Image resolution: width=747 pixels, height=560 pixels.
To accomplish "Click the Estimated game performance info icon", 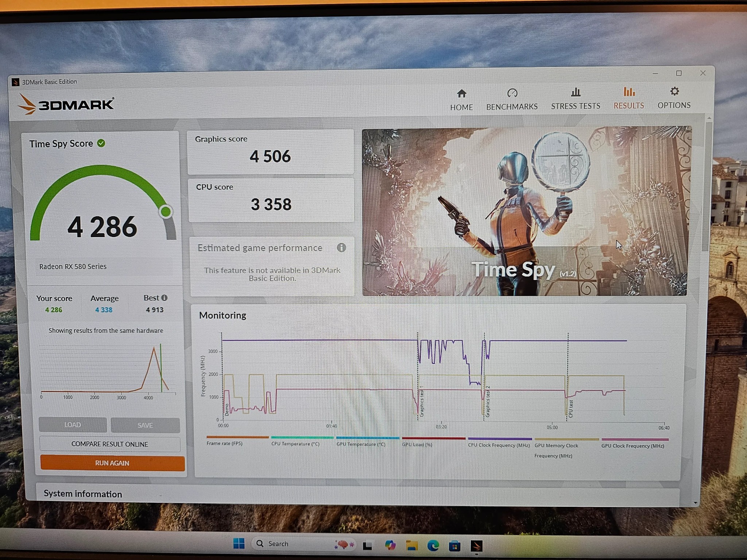I will pos(341,248).
